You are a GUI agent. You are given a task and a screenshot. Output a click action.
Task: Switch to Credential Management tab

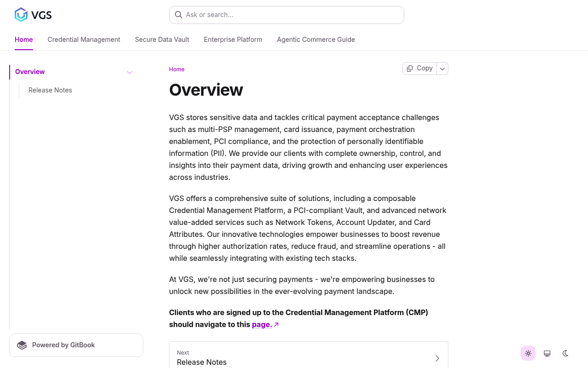[84, 40]
